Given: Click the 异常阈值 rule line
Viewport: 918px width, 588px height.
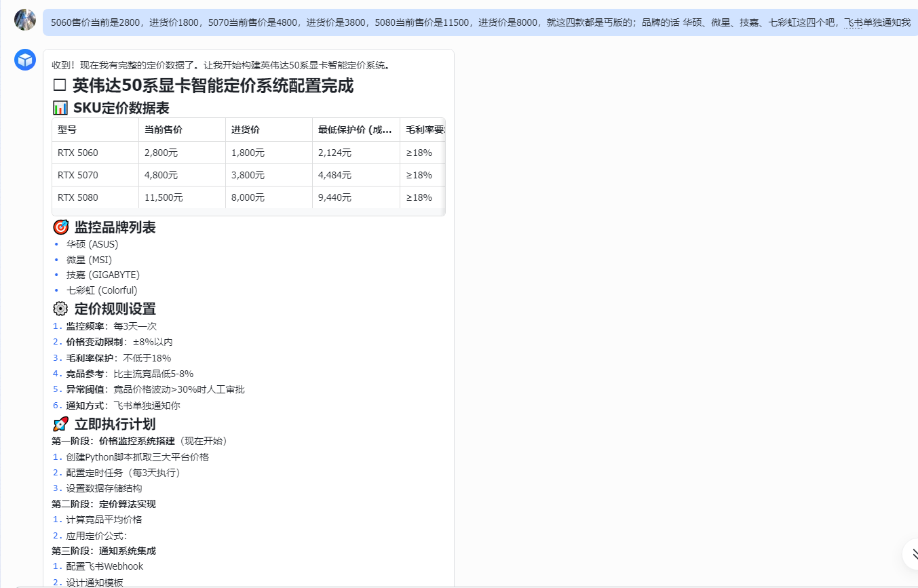Looking at the screenshot, I should pyautogui.click(x=155, y=389).
